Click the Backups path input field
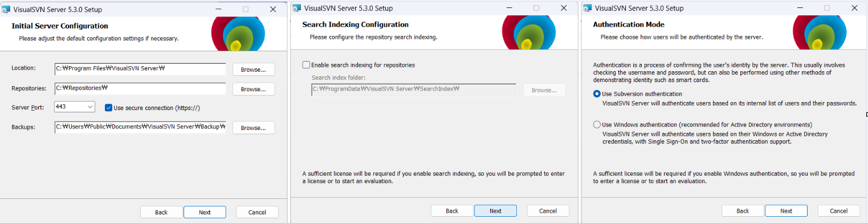This screenshot has height=223, width=868. tap(140, 127)
